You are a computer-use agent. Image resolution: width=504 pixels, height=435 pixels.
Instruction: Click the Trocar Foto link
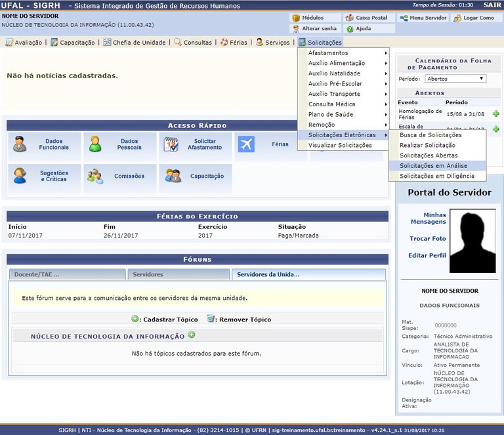[x=427, y=239]
